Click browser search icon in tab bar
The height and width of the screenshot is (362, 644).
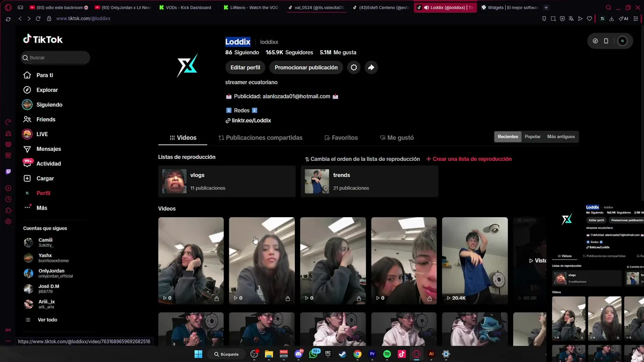[608, 8]
